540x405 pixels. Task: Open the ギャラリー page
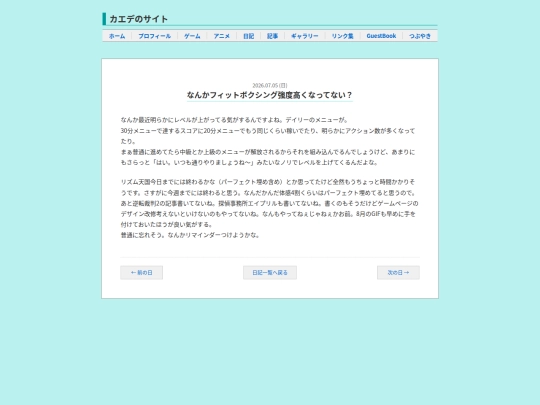304,36
